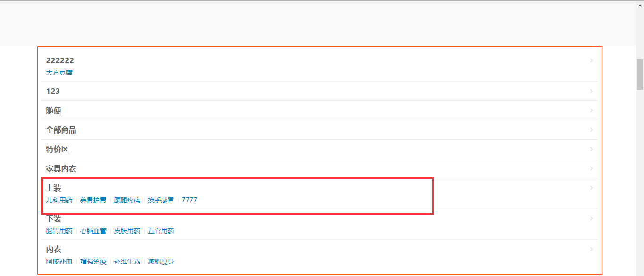Open the 特价区 category heading

coord(57,149)
